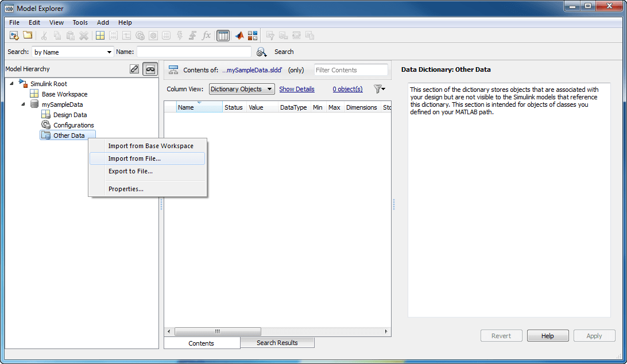Click the search magnifier icon
The image size is (627, 364).
(261, 52)
